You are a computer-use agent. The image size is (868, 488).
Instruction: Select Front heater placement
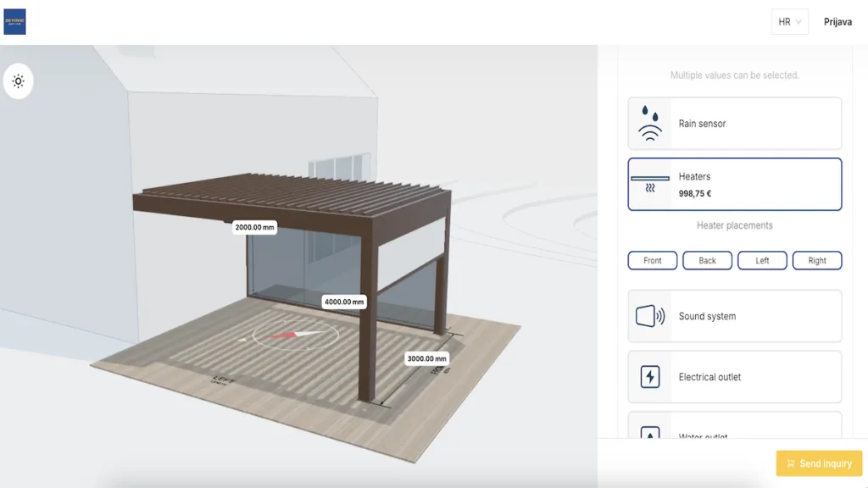point(652,261)
